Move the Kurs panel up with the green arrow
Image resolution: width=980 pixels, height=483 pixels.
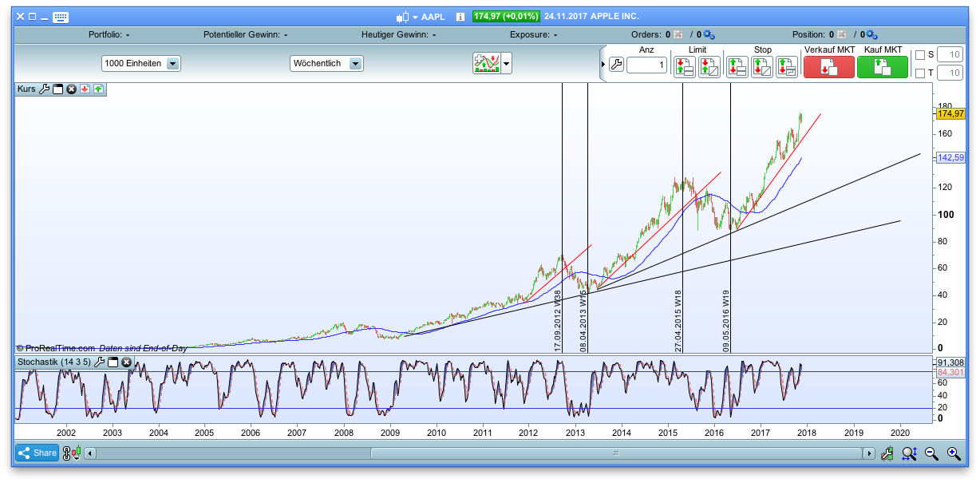pos(98,89)
